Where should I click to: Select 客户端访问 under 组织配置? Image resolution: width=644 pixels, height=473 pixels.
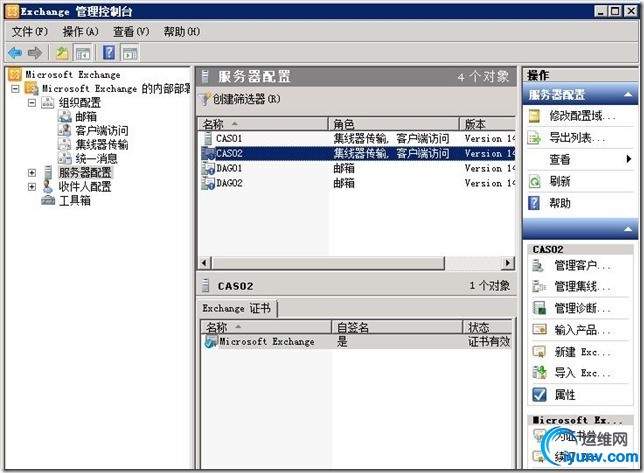(101, 131)
